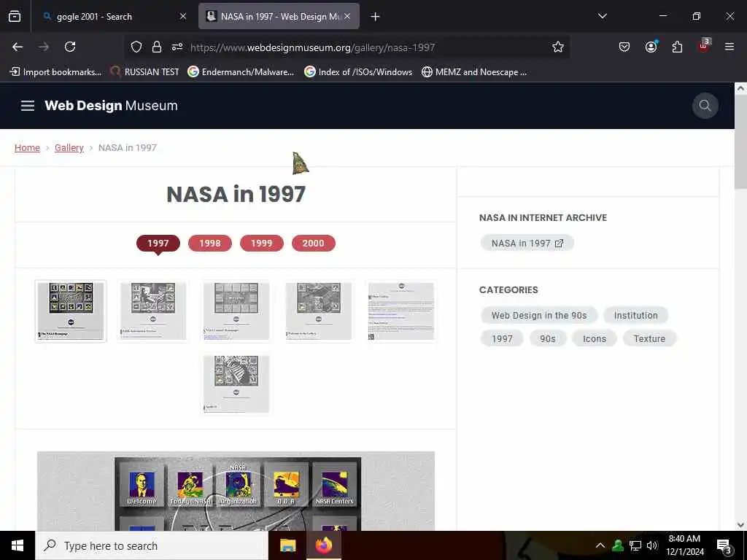Click the Firefox taskbar icon
747x560 pixels.
tap(323, 545)
